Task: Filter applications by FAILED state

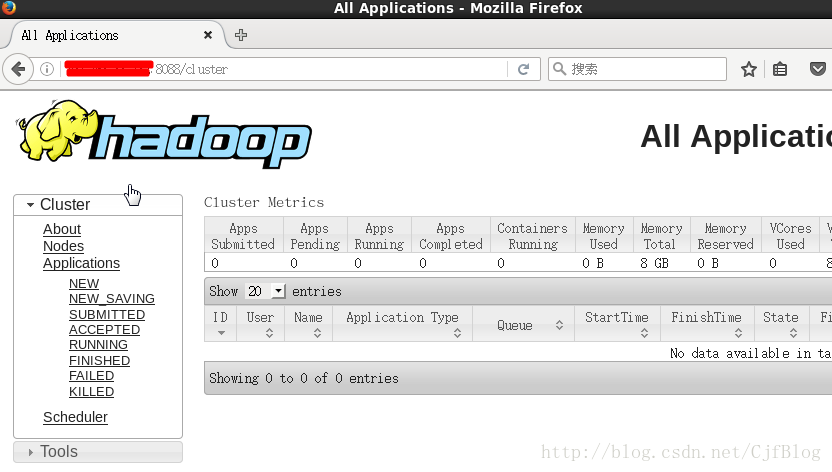Action: [91, 375]
